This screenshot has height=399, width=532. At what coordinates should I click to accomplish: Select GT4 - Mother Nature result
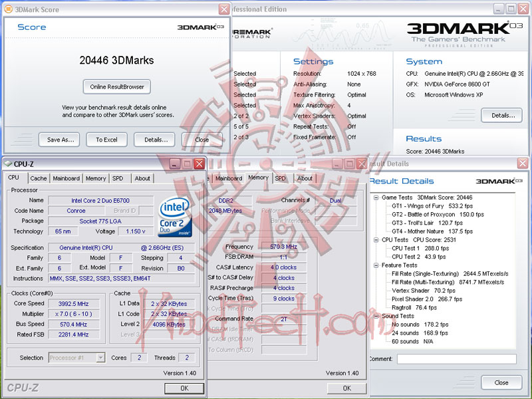(x=432, y=231)
